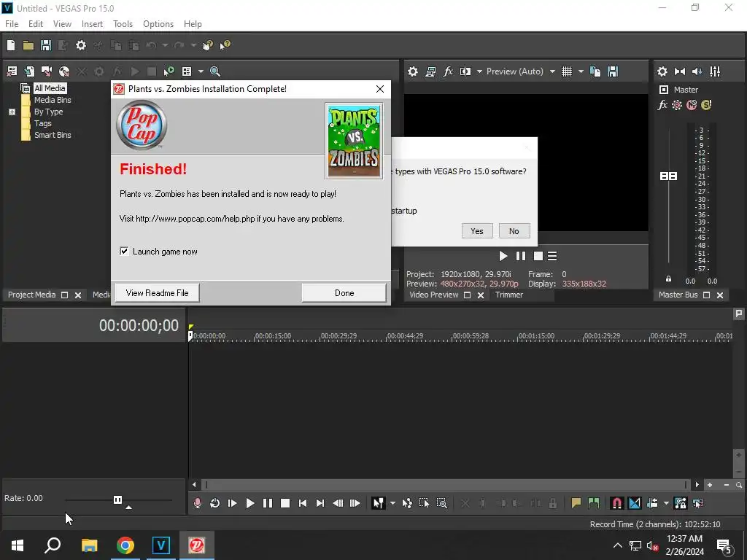Open the Edit menu
The height and width of the screenshot is (560, 747).
point(36,24)
